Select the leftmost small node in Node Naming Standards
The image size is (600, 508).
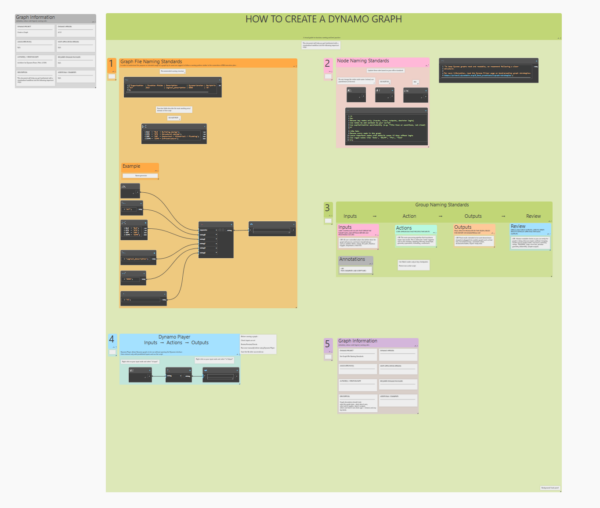pyautogui.click(x=356, y=94)
